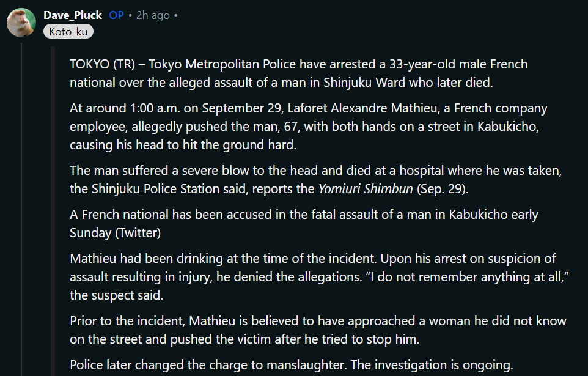The image size is (588, 376).
Task: Open the 2h ago timestamp permalink
Action: point(153,15)
